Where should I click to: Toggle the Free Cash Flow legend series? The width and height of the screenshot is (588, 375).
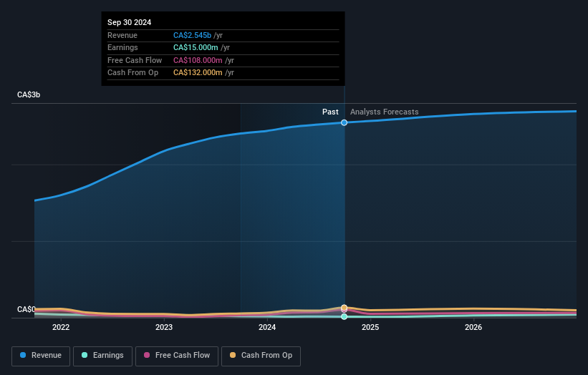coord(177,356)
